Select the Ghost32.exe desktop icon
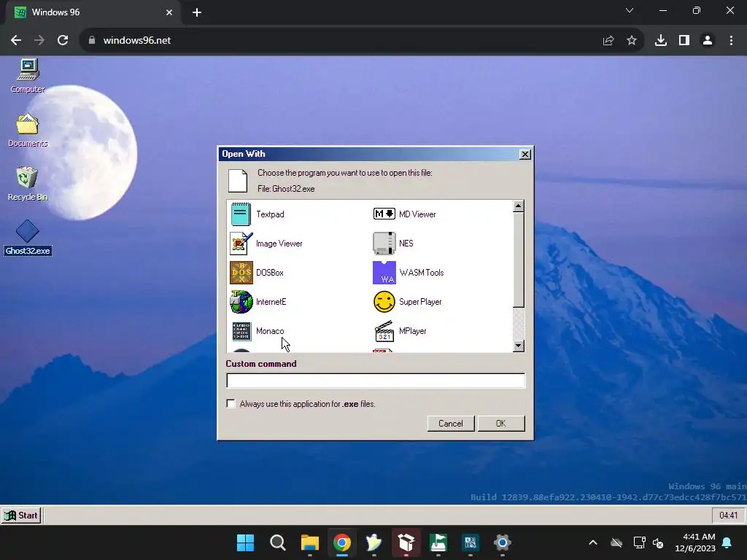This screenshot has width=747, height=560. [x=28, y=238]
